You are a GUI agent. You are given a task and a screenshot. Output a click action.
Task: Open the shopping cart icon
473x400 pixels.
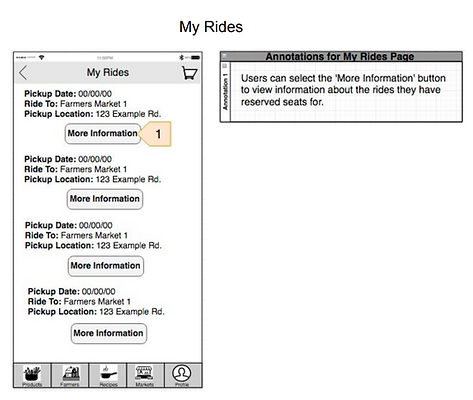(189, 73)
